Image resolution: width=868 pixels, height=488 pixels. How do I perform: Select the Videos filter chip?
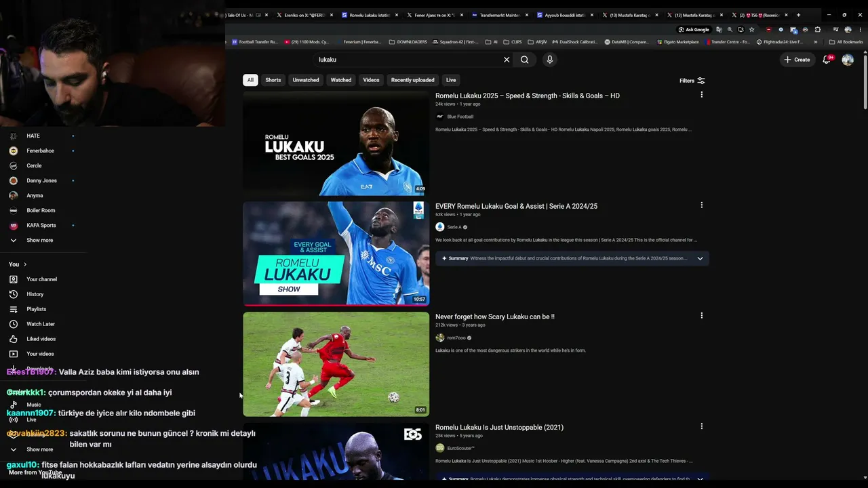(371, 80)
